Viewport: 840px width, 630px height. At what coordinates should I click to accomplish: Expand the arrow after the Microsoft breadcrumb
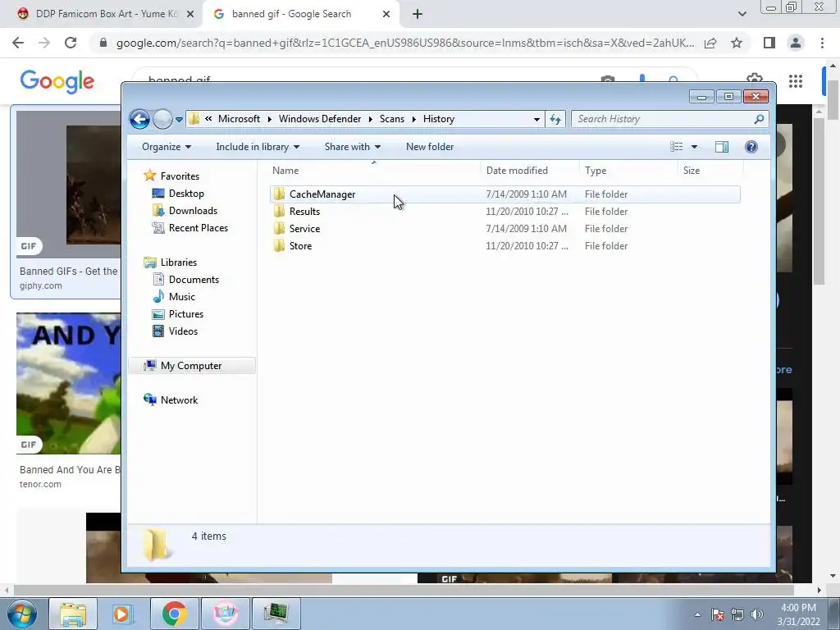point(269,119)
